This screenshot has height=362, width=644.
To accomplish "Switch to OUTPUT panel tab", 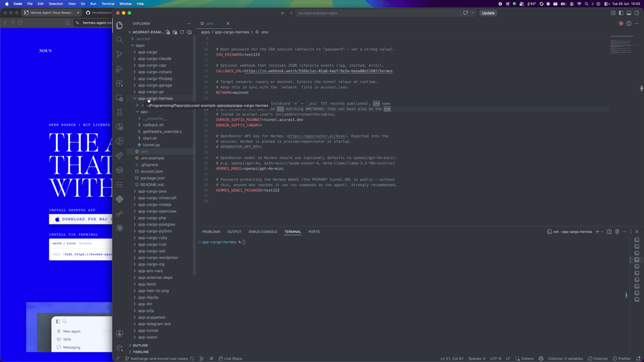I will tap(234, 232).
